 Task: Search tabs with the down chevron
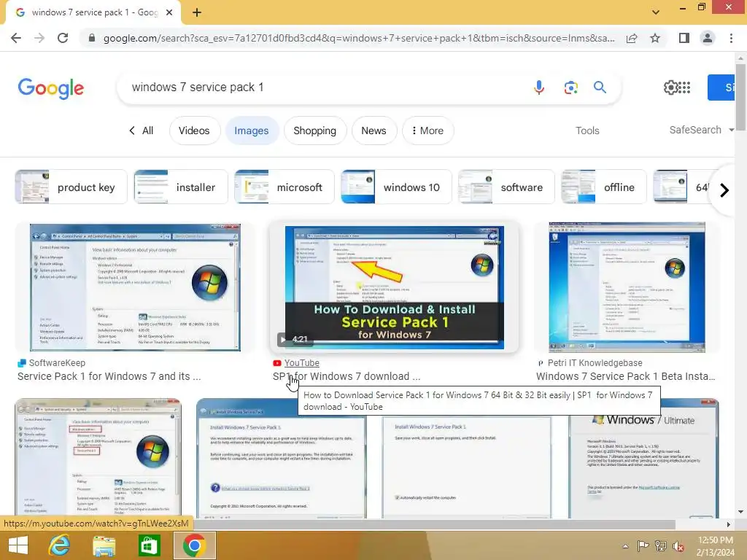[656, 12]
